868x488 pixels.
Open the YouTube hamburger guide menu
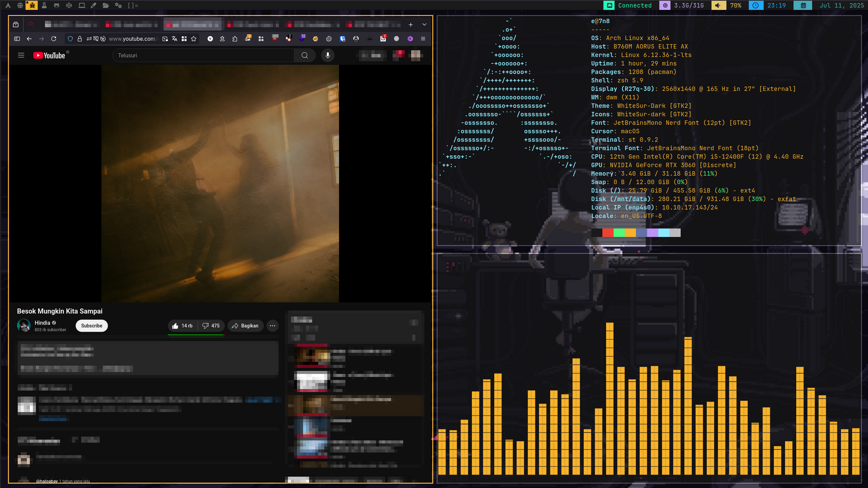(21, 56)
